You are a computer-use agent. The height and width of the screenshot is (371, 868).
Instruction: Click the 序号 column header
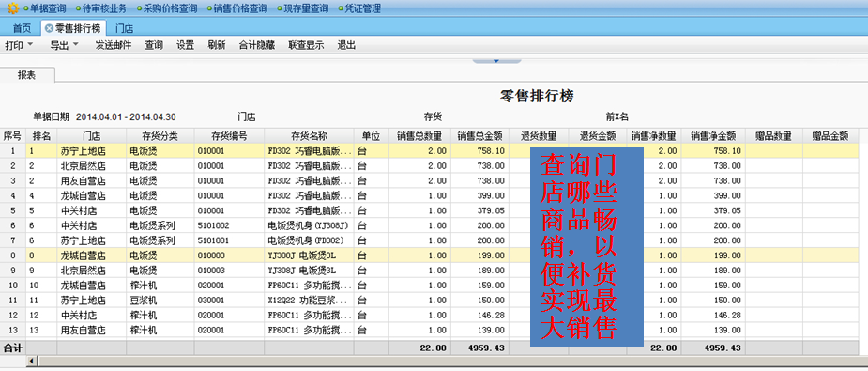coord(13,136)
